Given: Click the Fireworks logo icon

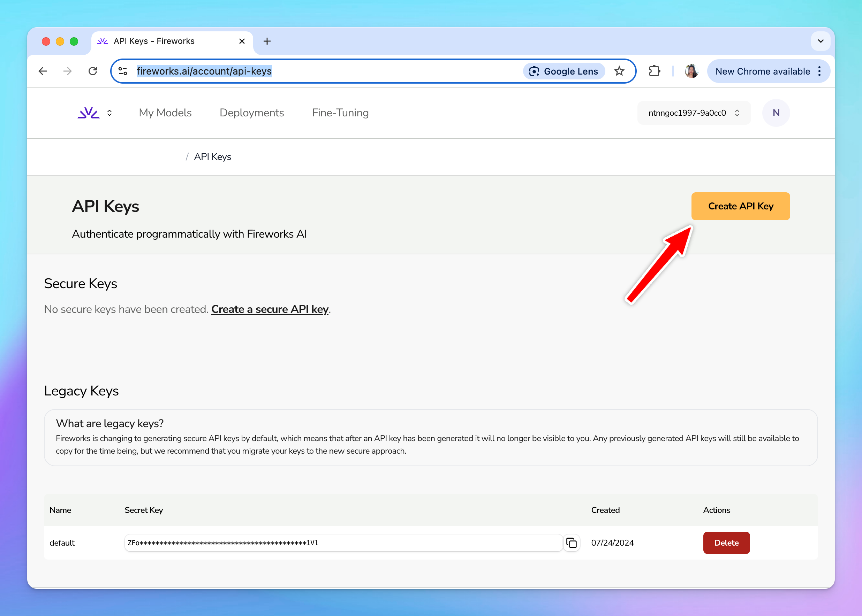Looking at the screenshot, I should [x=89, y=113].
